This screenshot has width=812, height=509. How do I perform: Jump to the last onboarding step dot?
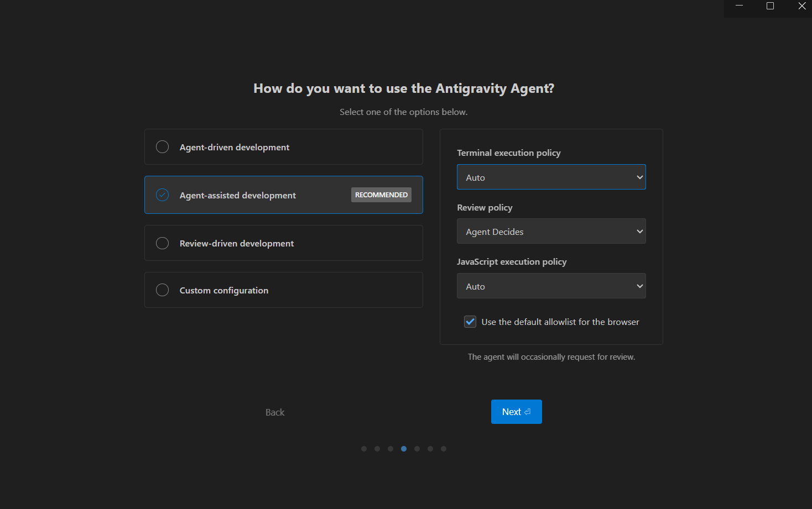[x=444, y=449]
